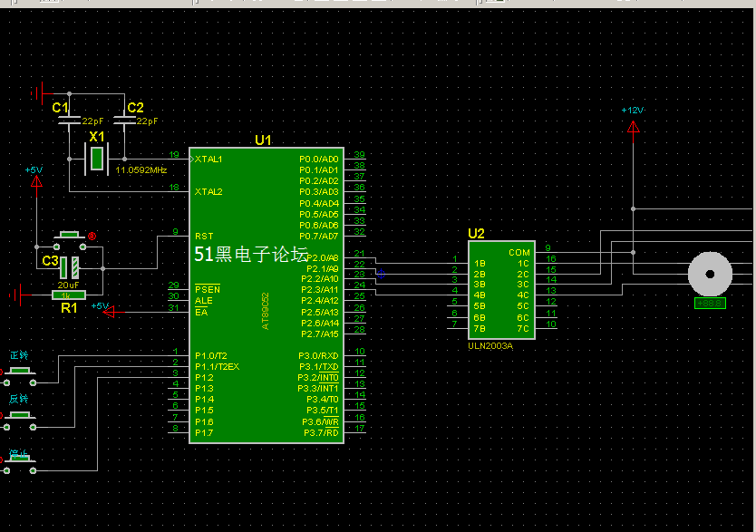Click the reset push button above C3
Viewport: 756px width, 532px height.
(70, 240)
